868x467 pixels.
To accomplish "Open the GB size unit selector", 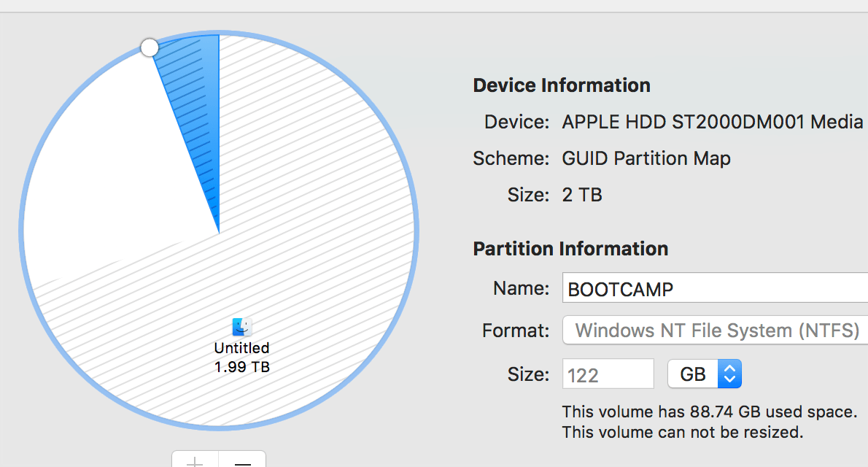I will (705, 374).
